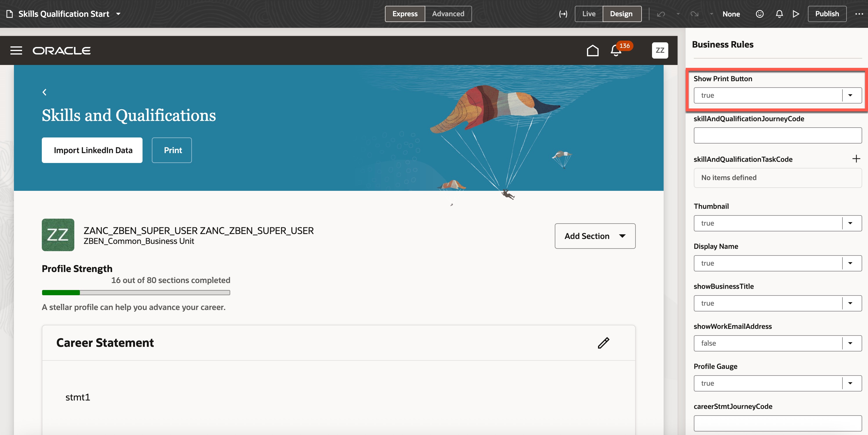
Task: Open the feedback smiley icon
Action: pos(759,14)
